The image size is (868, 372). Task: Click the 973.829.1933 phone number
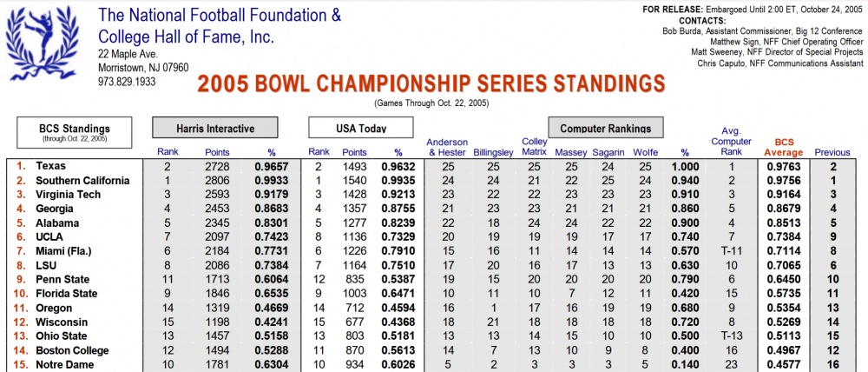coord(127,82)
